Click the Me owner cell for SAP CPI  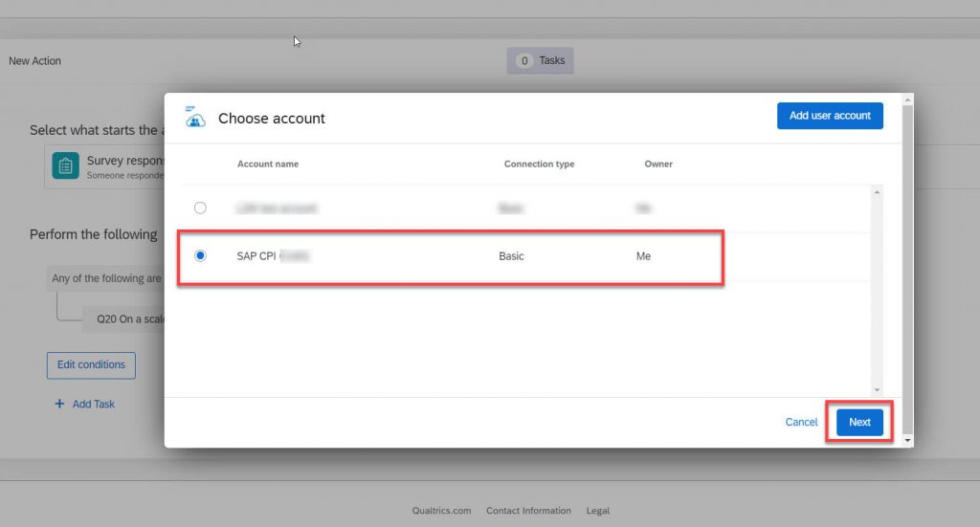click(643, 256)
